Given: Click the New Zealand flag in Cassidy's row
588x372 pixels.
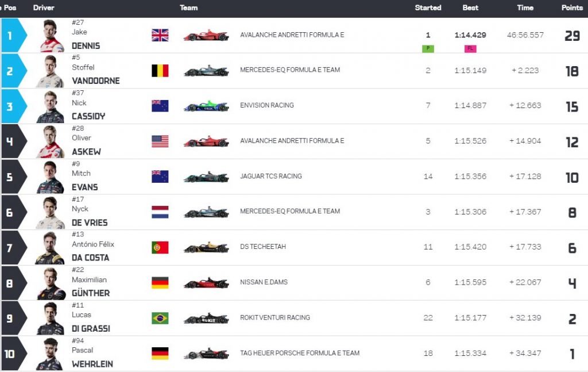Looking at the screenshot, I should click(x=160, y=106).
